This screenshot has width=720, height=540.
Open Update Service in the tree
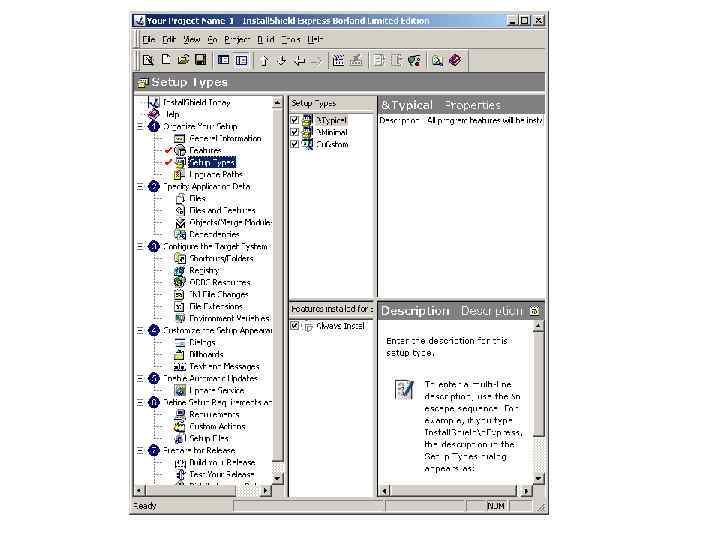coord(217,390)
